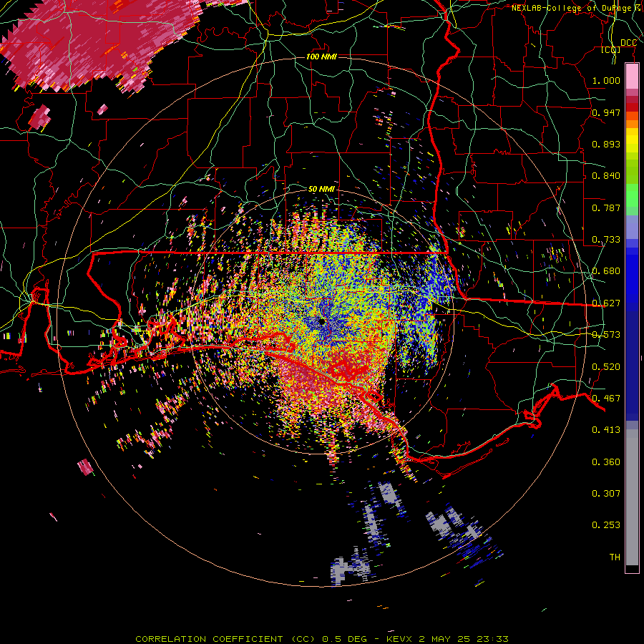The height and width of the screenshot is (644, 644).
Task: Click the 0.947 color scale value
Action: tap(606, 112)
